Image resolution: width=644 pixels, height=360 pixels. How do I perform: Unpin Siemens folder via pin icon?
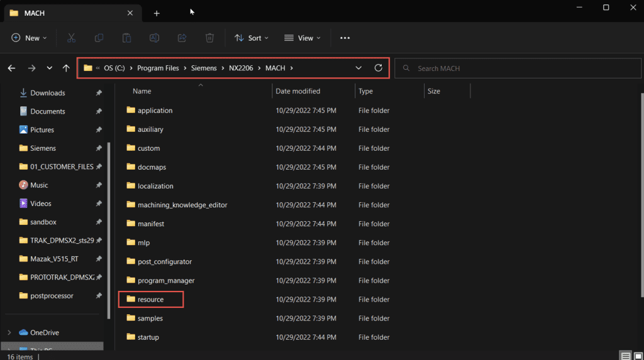(99, 148)
